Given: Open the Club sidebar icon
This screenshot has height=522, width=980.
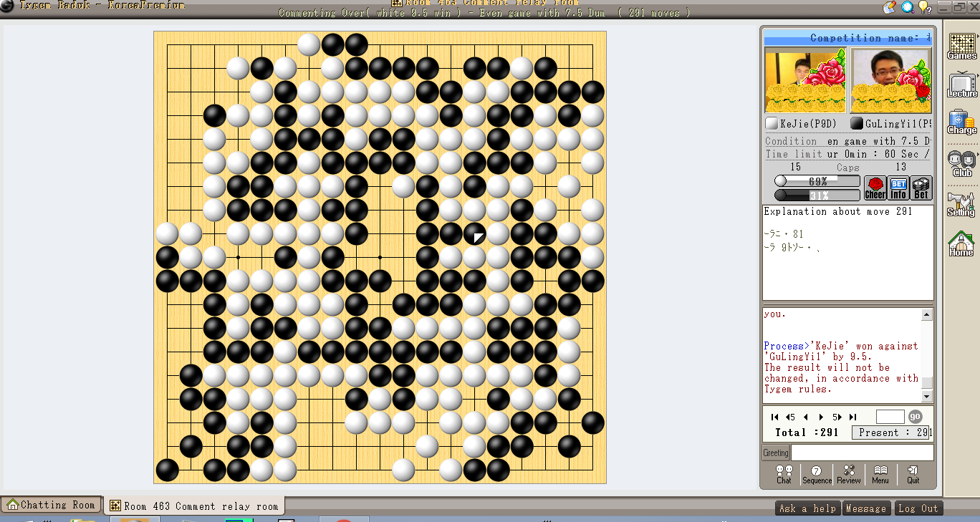Looking at the screenshot, I should coord(961,164).
